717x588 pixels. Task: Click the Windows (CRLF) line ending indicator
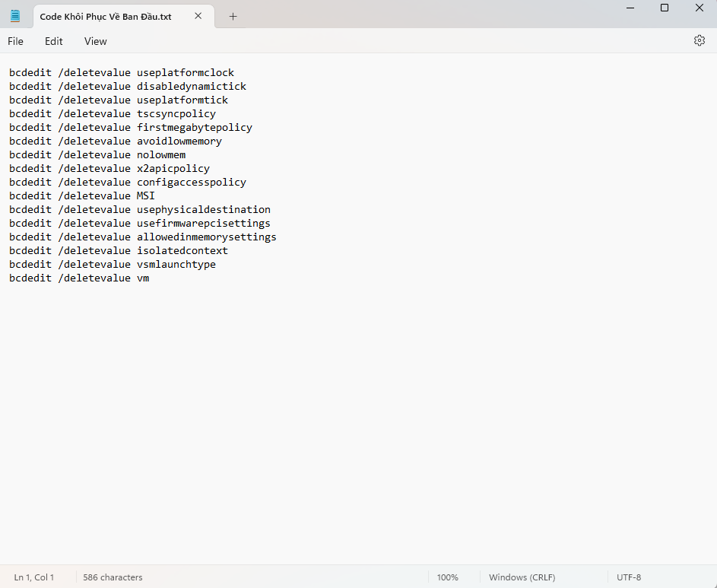(x=520, y=577)
